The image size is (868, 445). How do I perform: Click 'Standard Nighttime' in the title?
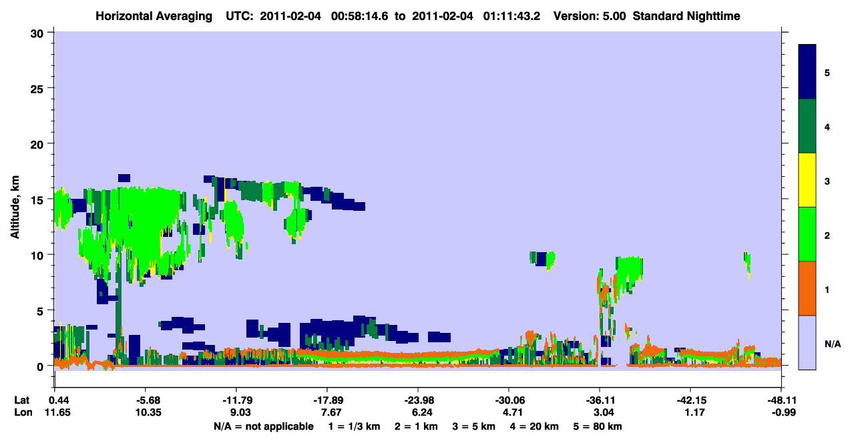click(x=686, y=15)
